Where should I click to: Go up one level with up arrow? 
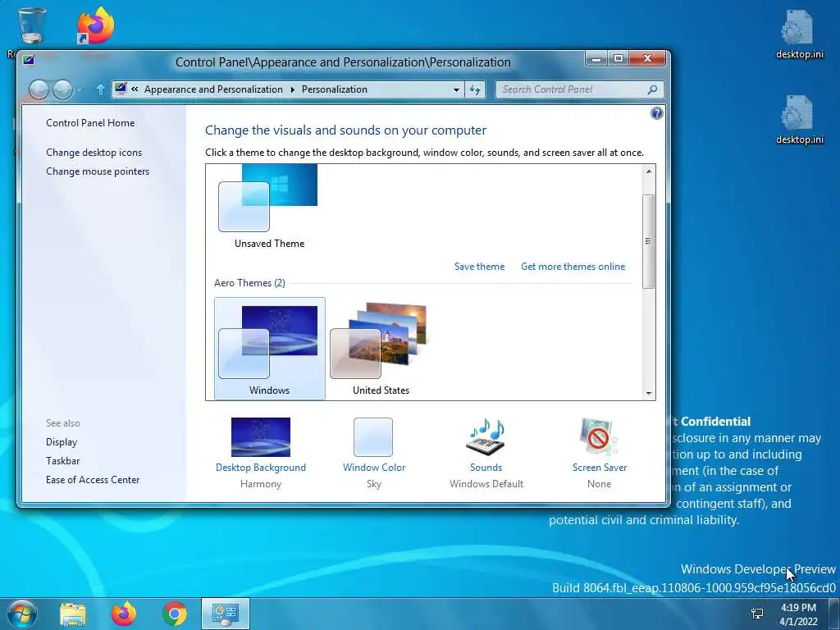tap(100, 89)
